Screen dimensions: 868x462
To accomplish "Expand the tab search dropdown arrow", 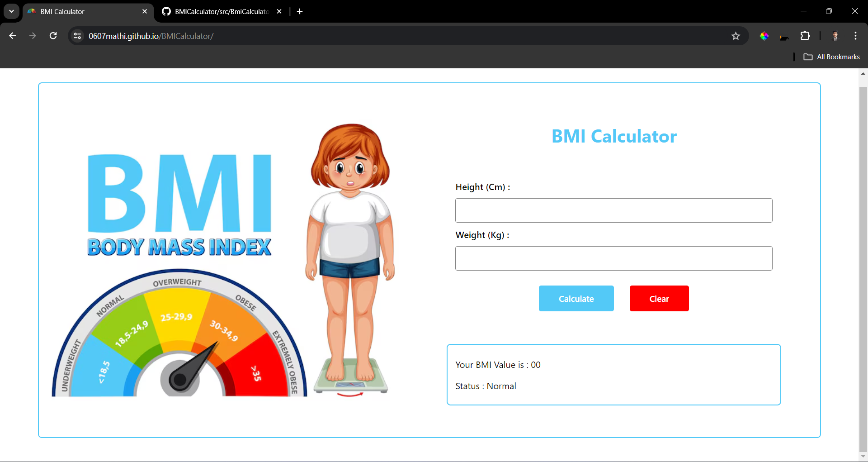I will coord(11,11).
